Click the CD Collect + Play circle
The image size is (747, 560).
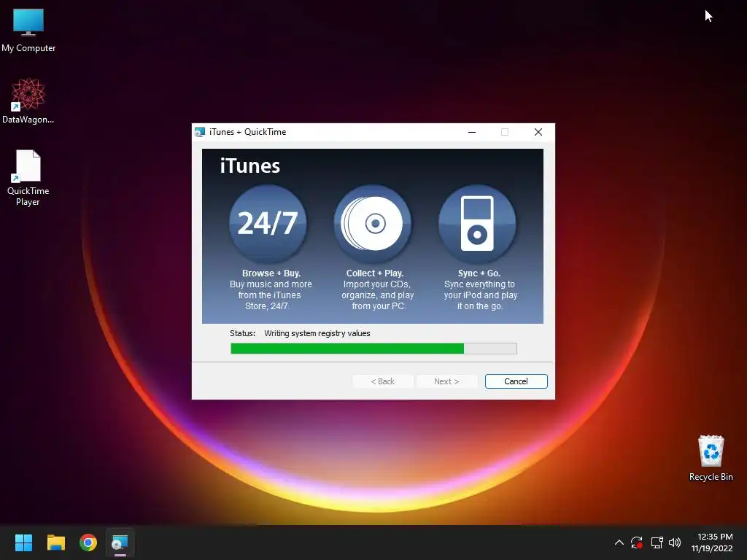[x=373, y=223]
